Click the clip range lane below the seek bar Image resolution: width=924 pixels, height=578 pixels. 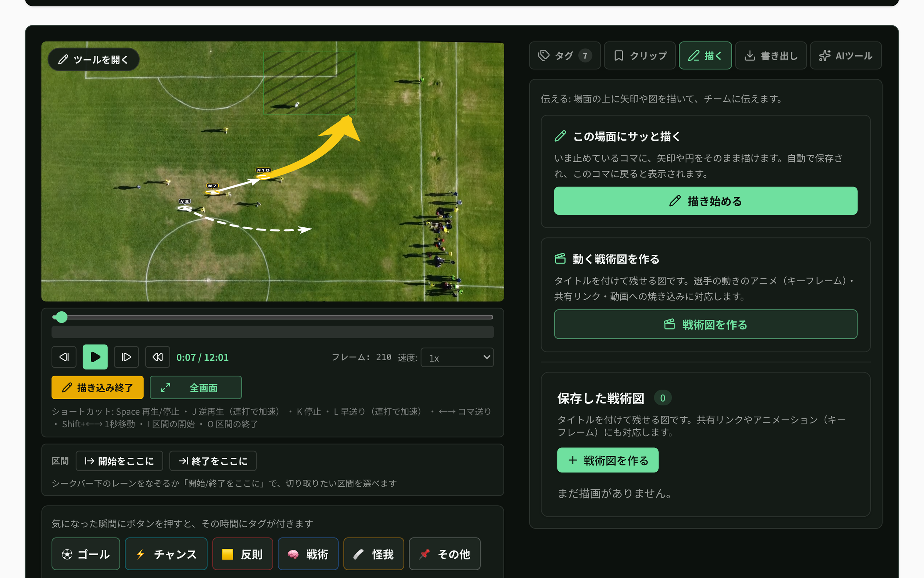tap(273, 332)
